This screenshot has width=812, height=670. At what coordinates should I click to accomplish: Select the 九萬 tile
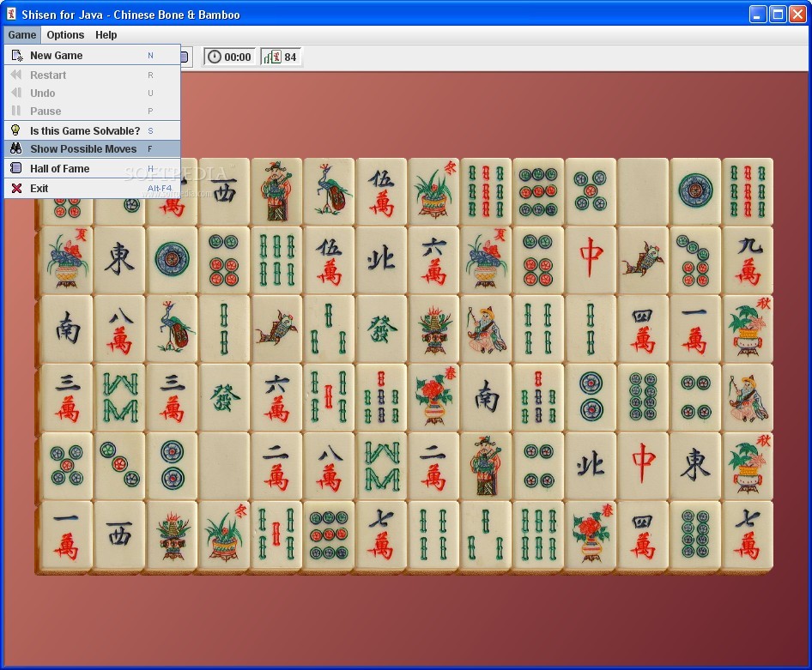(748, 260)
